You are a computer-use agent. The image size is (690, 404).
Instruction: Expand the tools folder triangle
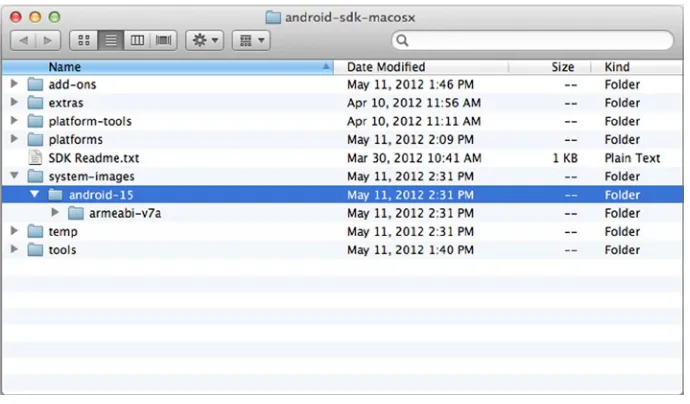coord(14,249)
